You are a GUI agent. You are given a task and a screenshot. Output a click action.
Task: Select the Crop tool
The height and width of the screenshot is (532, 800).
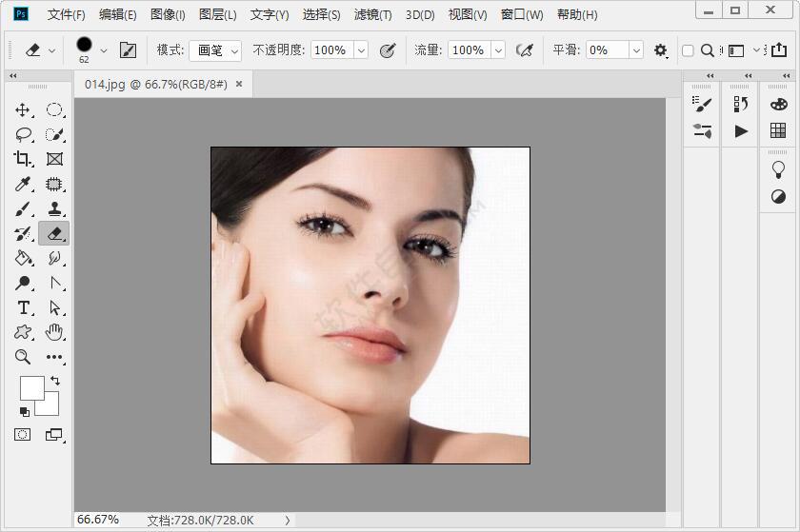pyautogui.click(x=23, y=159)
